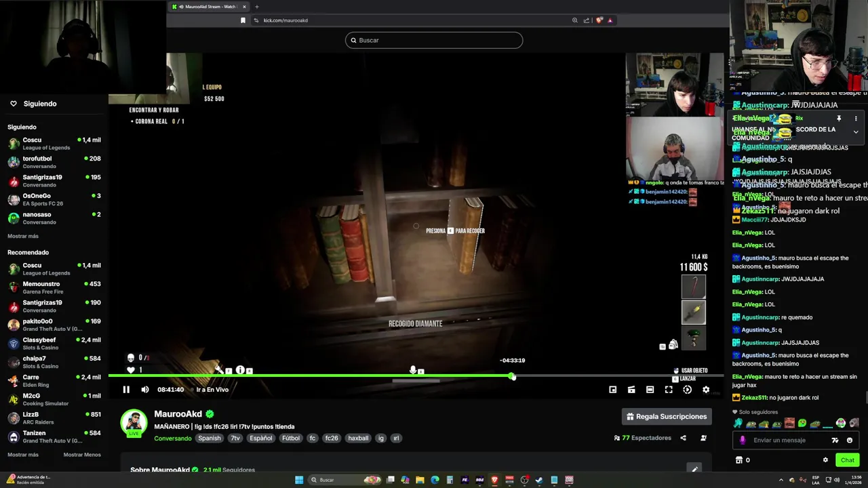This screenshot has width=868, height=488.
Task: Open Memounstro recommended channel
Action: (54, 287)
